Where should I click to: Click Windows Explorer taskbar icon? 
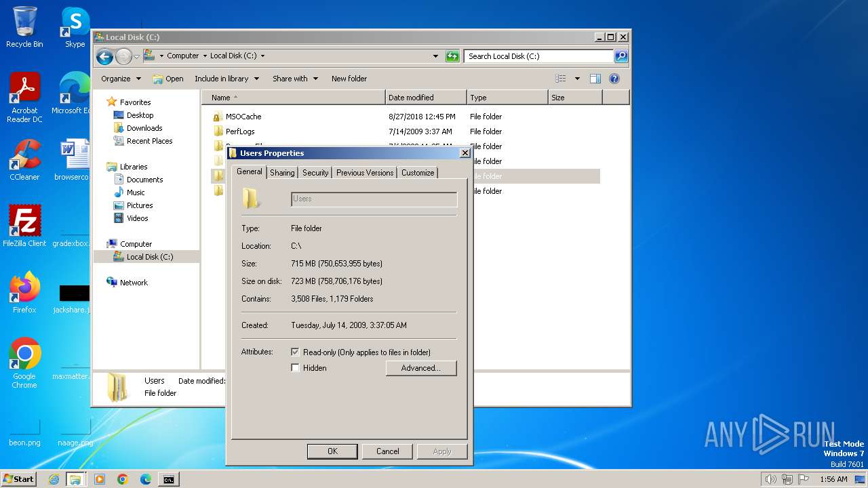click(x=75, y=479)
